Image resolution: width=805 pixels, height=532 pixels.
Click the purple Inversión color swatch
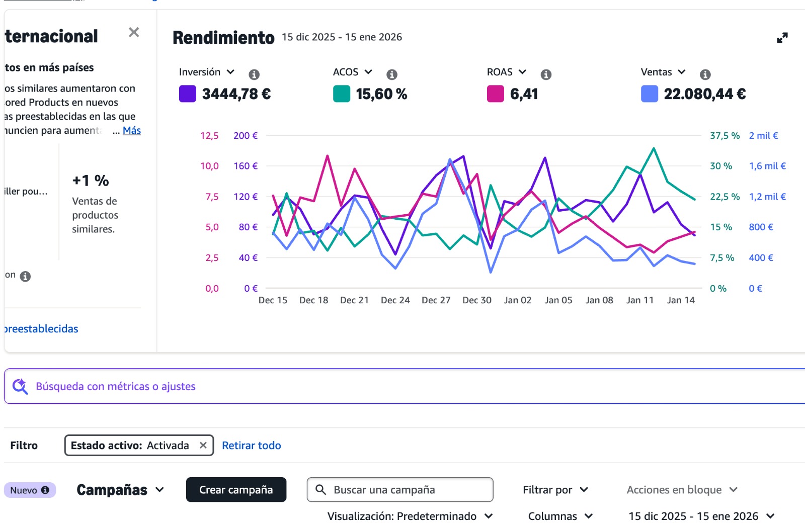click(188, 94)
